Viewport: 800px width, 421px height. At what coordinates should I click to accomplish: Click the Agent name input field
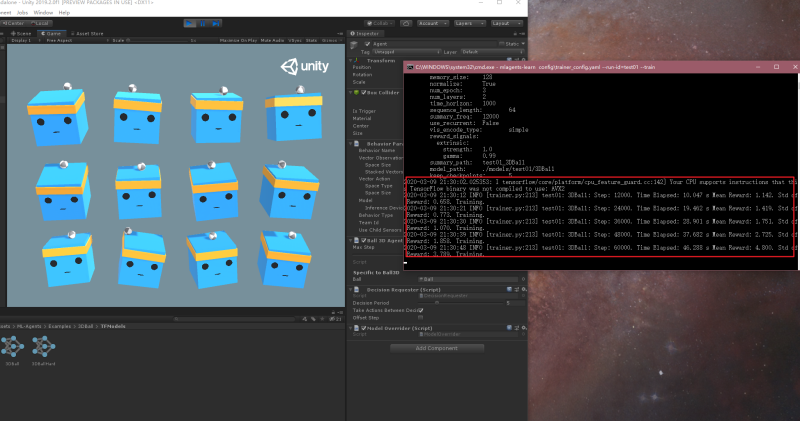pyautogui.click(x=434, y=44)
